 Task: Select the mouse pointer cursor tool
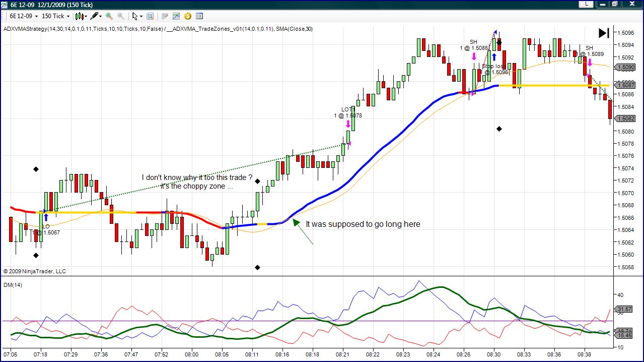(135, 16)
